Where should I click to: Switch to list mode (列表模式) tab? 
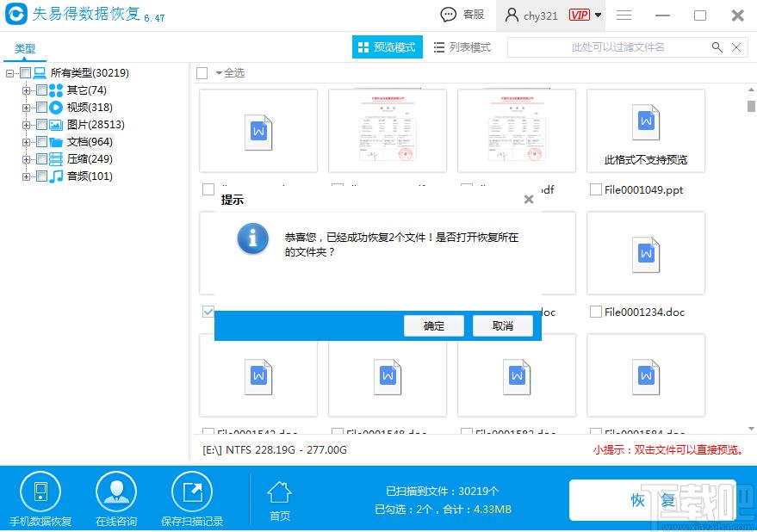462,47
